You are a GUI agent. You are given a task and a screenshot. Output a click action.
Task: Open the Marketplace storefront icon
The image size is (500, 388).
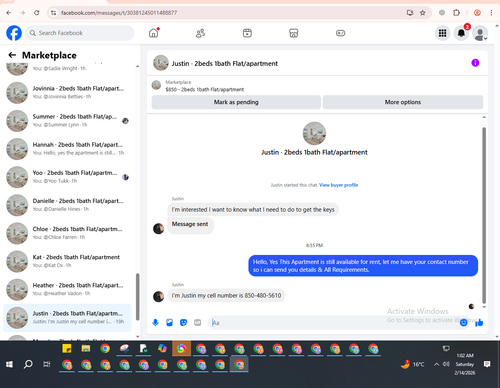[294, 33]
